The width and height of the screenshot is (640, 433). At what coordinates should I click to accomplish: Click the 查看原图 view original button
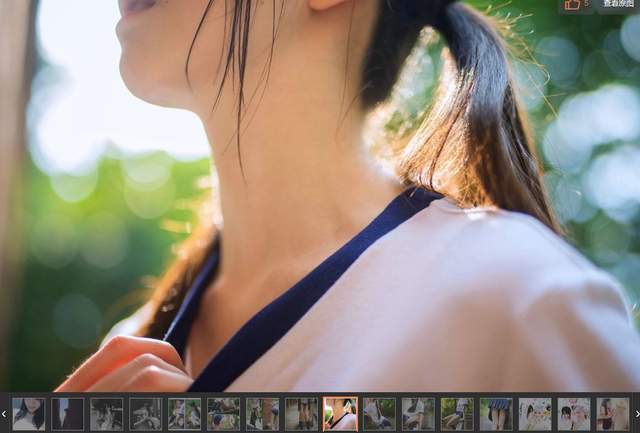click(x=617, y=5)
